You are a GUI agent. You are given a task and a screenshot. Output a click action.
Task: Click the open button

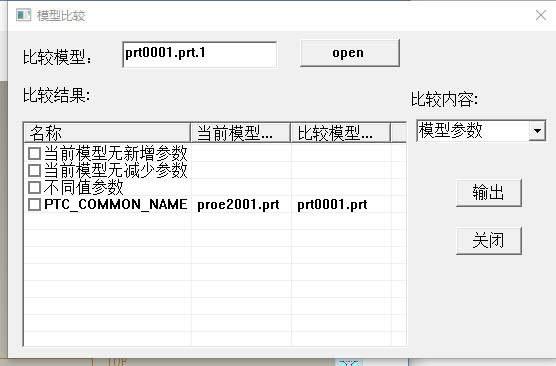[350, 53]
